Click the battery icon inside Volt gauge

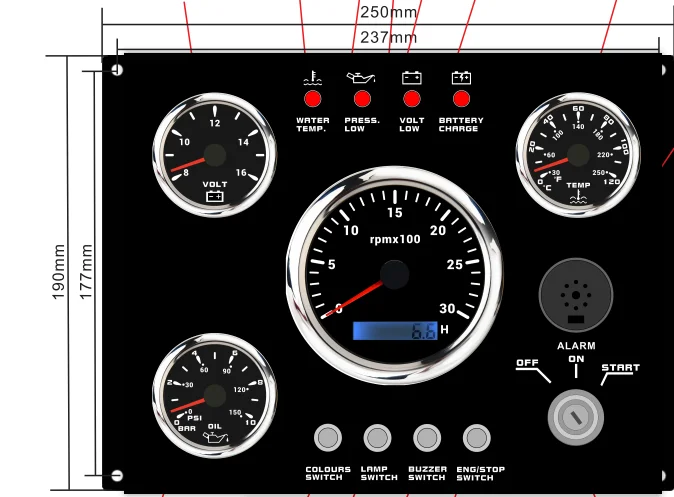214,197
